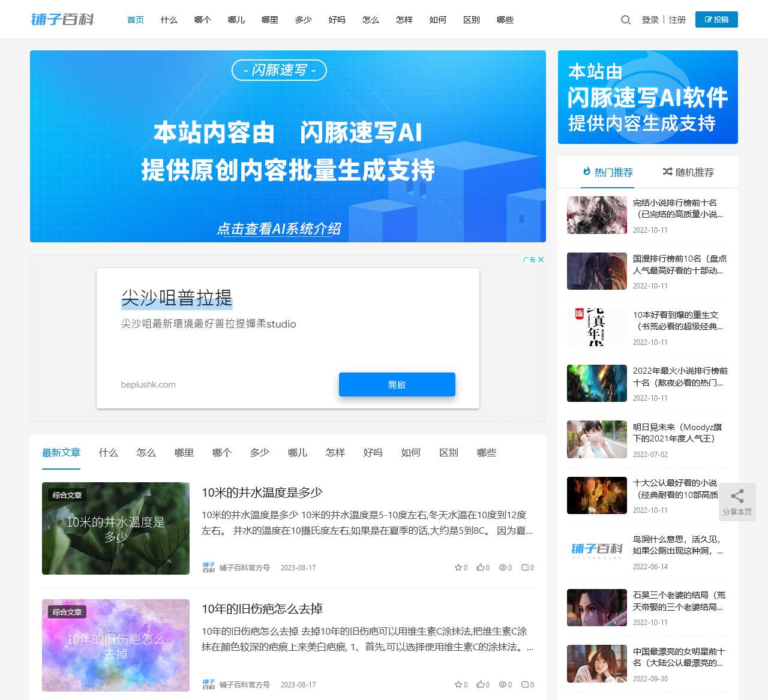Click author avatar on 10米的井水温度是多少 article
This screenshot has height=700, width=768.
point(208,567)
